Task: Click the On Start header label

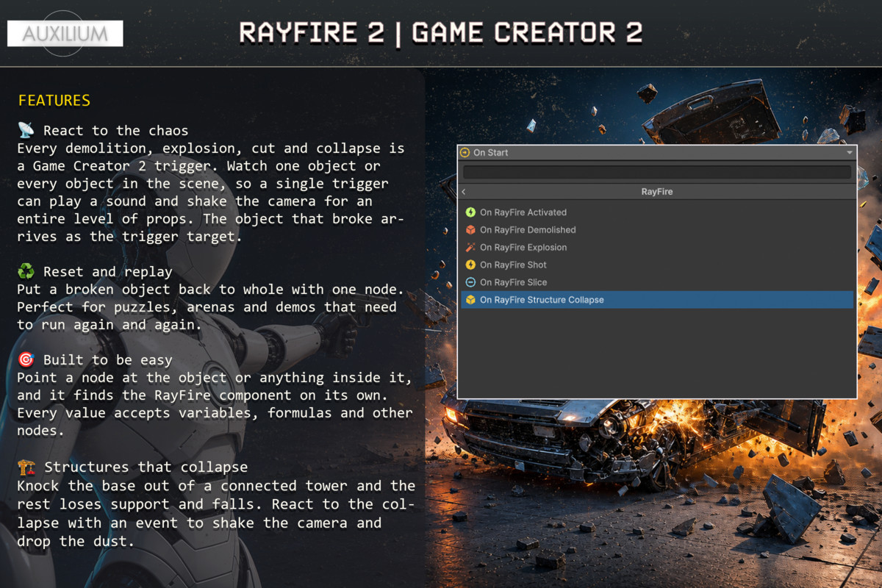Action: (490, 153)
